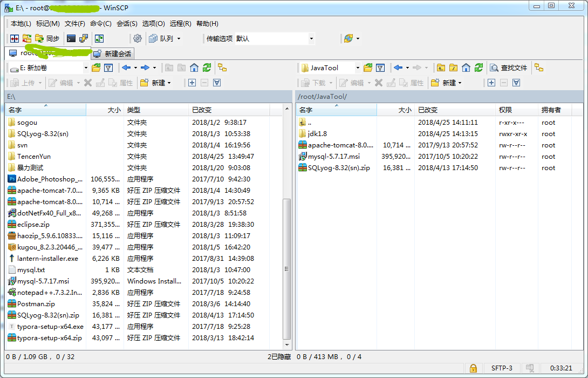Click local scrollbar down arrow
Viewport: 588px width, 378px height.
tap(287, 345)
